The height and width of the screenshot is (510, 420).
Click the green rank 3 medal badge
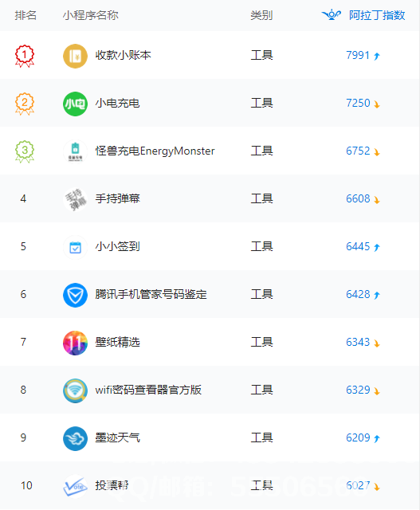coord(25,151)
